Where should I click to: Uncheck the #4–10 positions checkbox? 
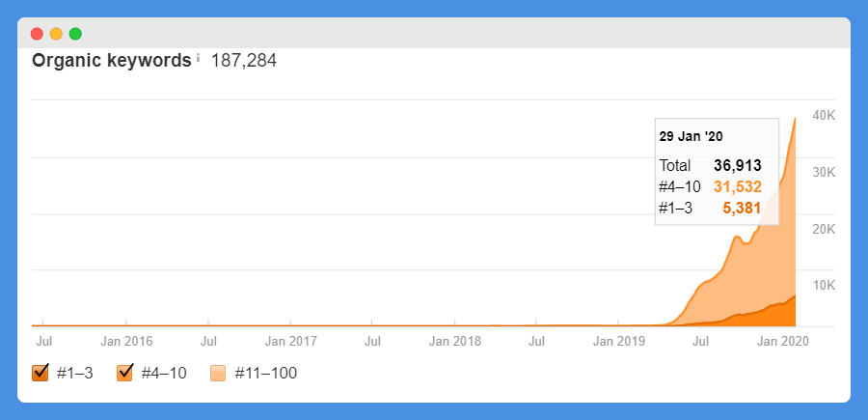click(125, 373)
